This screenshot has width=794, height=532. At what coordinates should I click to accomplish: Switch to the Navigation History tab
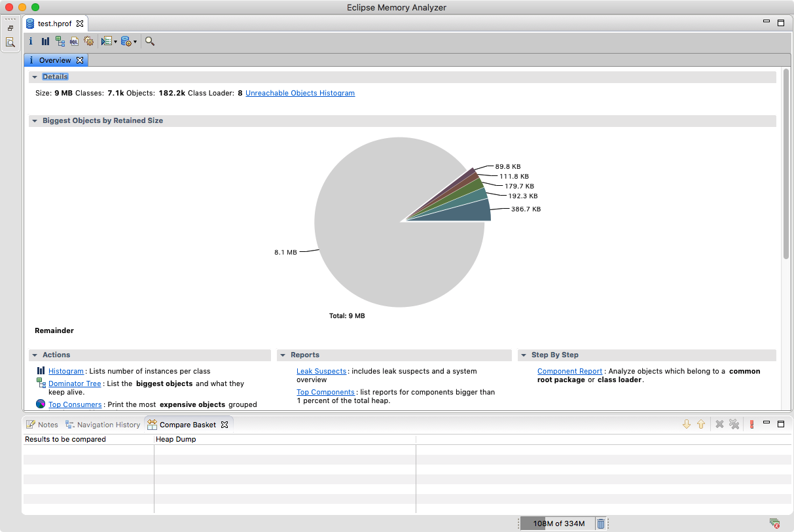tap(103, 425)
